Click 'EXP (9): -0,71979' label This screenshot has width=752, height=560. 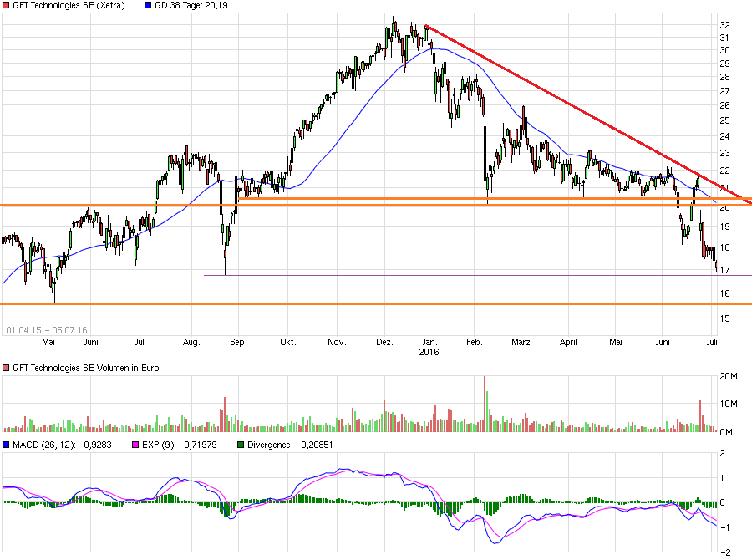click(x=180, y=445)
